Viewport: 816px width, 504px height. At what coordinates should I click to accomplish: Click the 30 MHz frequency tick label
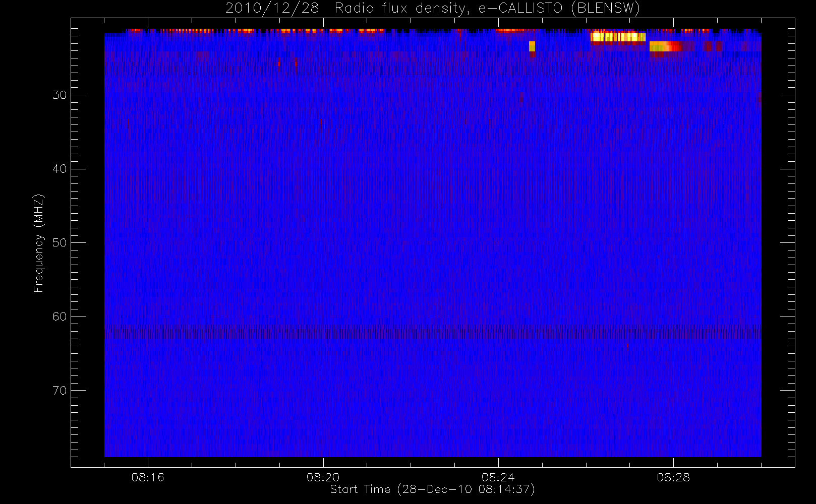(60, 95)
